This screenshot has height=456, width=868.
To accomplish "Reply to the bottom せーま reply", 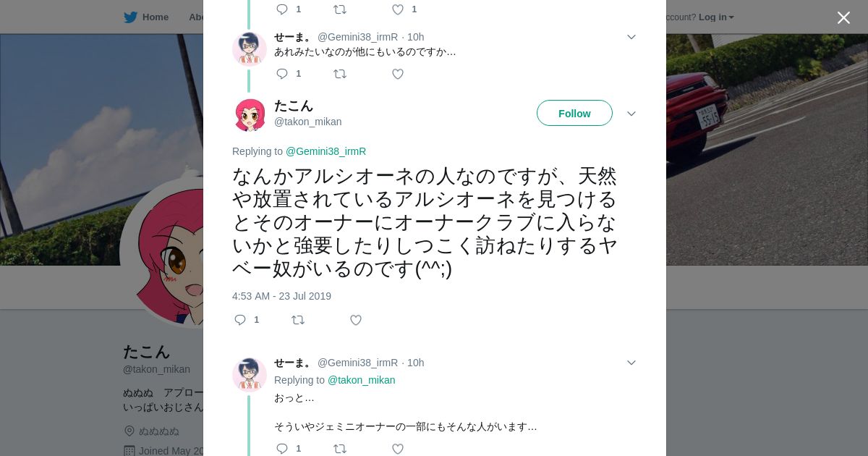I will 282,449.
